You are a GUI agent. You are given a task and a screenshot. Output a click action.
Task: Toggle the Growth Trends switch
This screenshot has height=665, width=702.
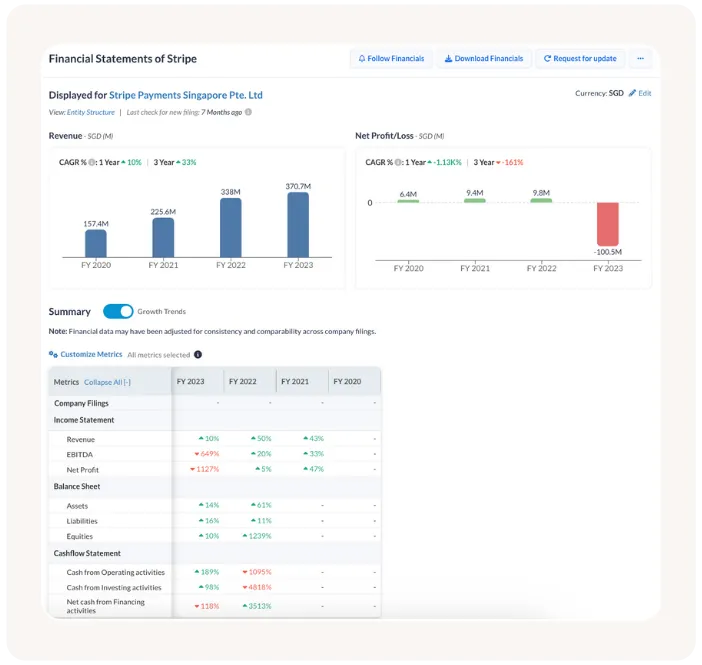(x=118, y=311)
